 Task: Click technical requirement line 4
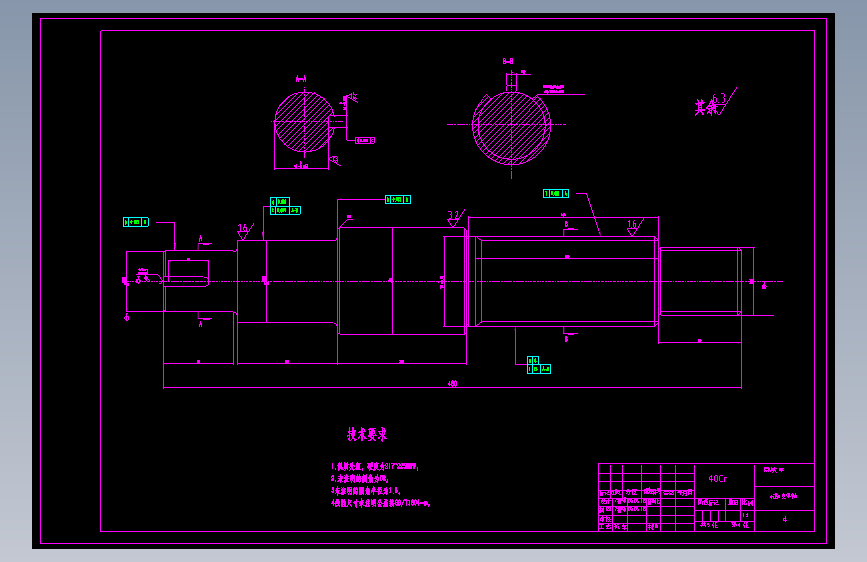pyautogui.click(x=380, y=503)
